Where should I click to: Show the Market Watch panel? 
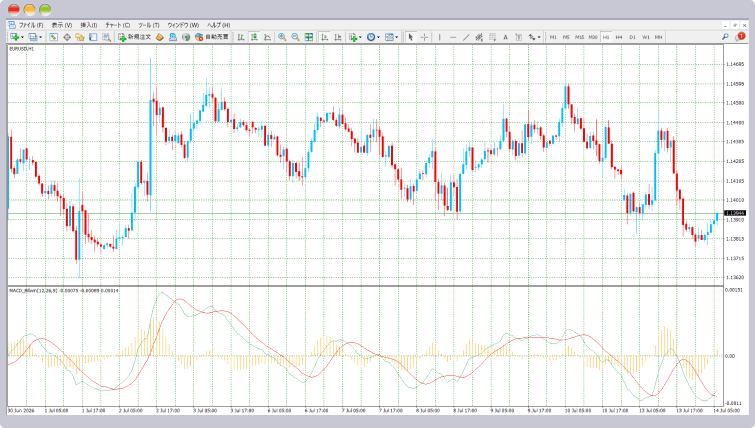point(53,37)
